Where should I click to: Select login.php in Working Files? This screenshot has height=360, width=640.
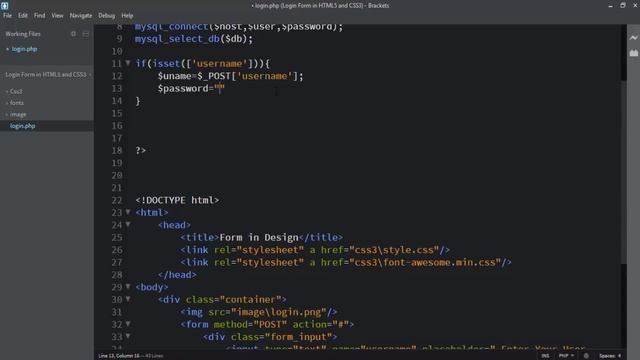pyautogui.click(x=24, y=49)
